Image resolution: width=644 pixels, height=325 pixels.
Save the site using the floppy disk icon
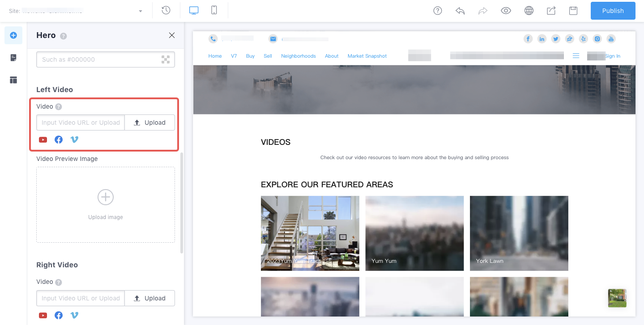coord(573,10)
